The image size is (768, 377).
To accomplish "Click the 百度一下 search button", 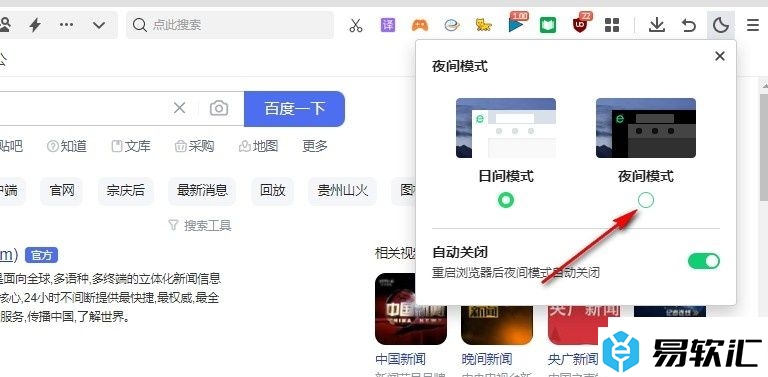I will tap(294, 109).
